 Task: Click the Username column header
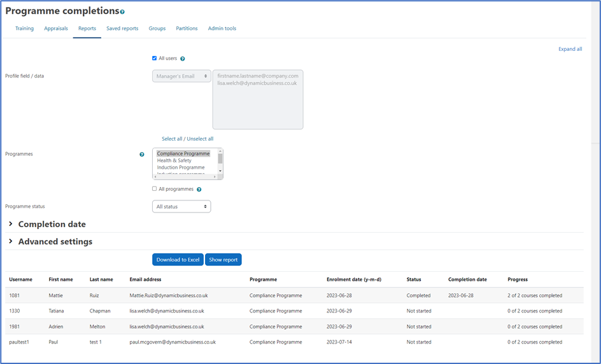tap(21, 280)
